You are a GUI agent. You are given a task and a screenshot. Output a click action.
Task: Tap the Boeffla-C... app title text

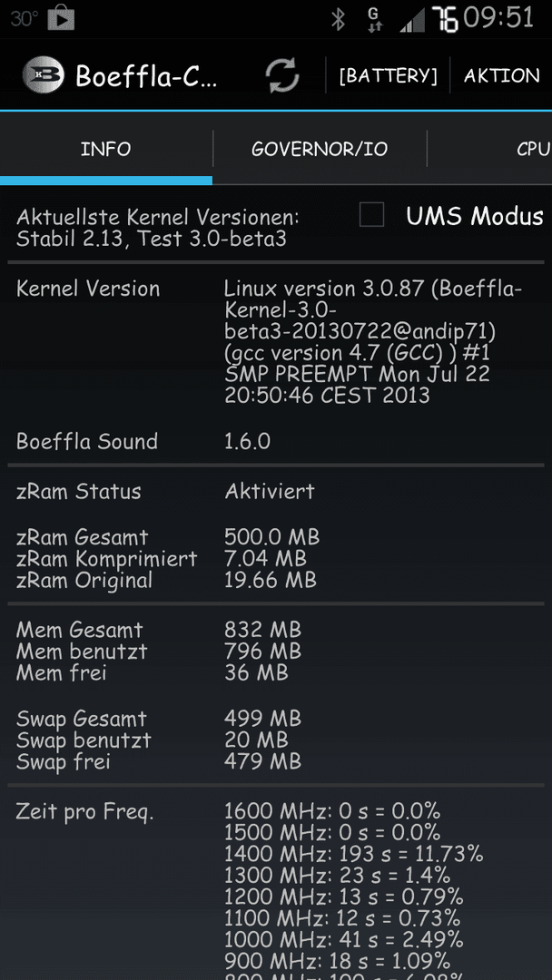coord(146,75)
